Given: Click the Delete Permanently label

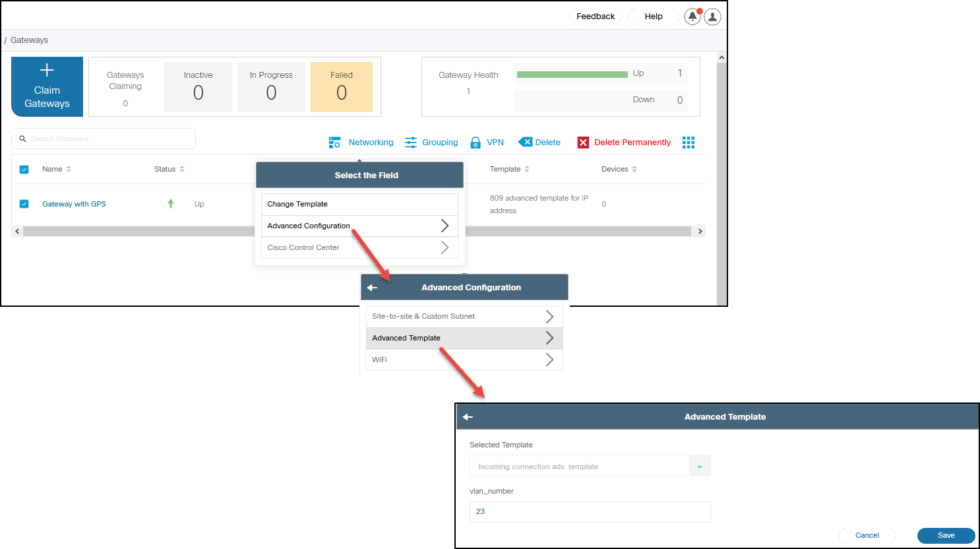Looking at the screenshot, I should [632, 143].
